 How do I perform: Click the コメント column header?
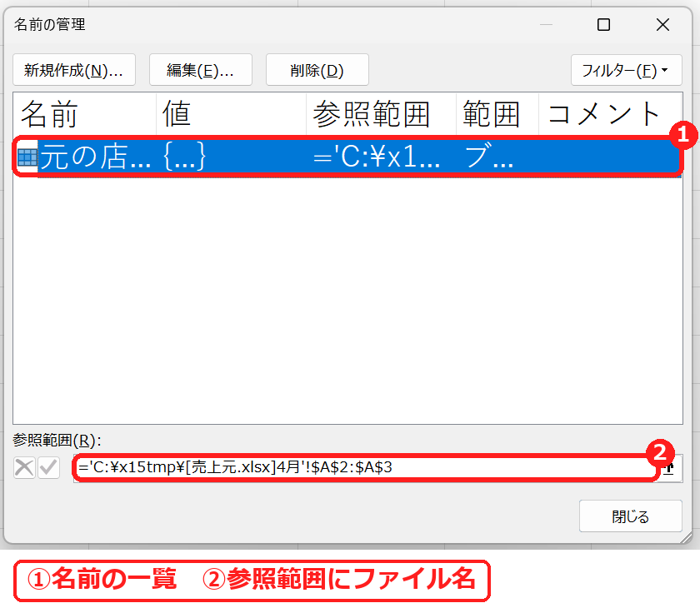coord(610,114)
